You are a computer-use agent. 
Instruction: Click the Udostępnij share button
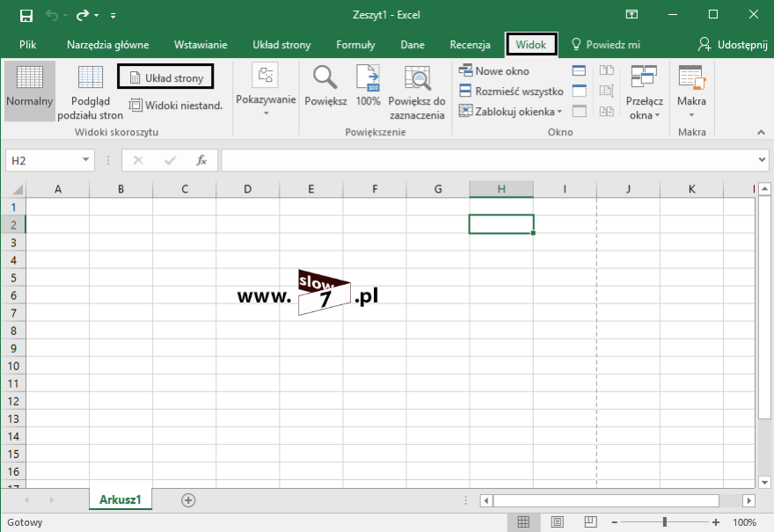[x=733, y=45]
